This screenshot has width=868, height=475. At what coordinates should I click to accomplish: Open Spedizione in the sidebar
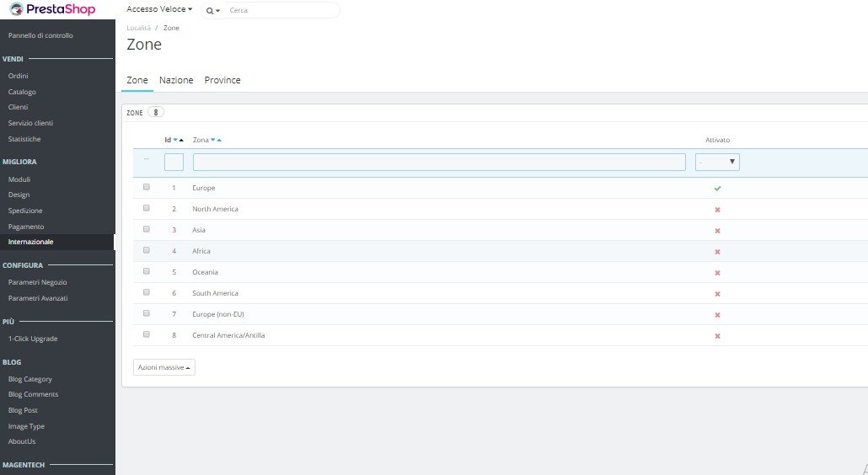(25, 211)
